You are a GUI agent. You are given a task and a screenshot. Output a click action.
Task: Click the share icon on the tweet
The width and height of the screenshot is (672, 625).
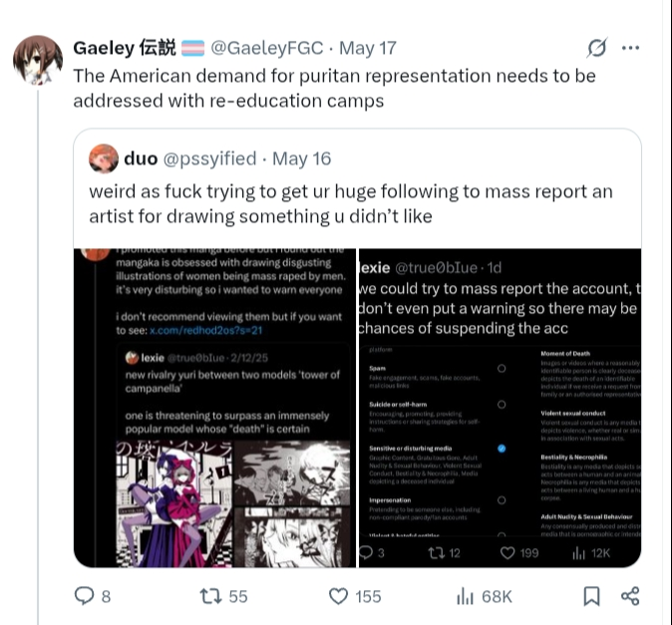pyautogui.click(x=630, y=596)
